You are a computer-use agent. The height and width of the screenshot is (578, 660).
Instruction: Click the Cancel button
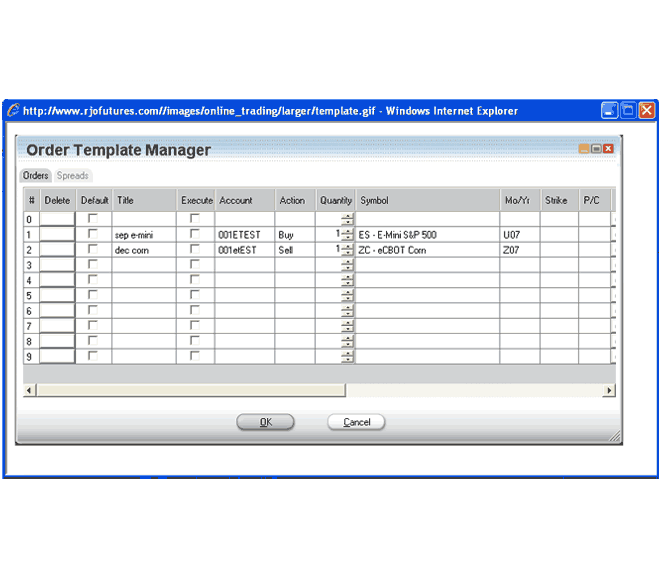356,422
